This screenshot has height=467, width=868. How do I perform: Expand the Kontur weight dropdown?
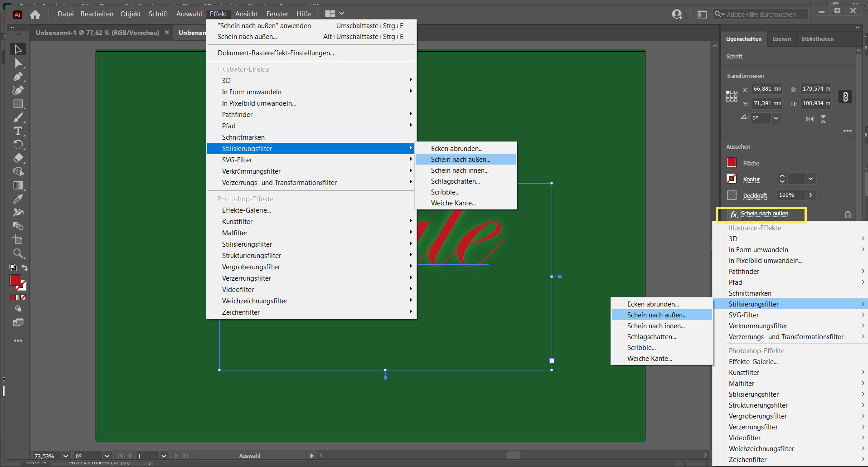[x=810, y=179]
